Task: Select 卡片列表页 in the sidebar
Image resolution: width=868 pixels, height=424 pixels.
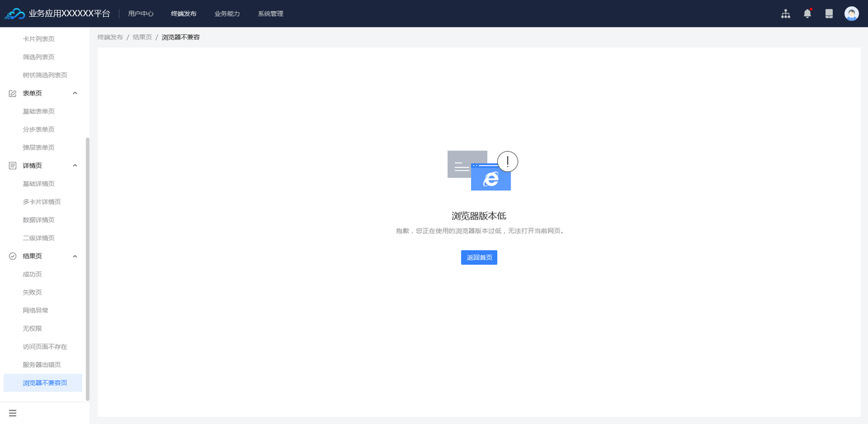Action: click(38, 39)
